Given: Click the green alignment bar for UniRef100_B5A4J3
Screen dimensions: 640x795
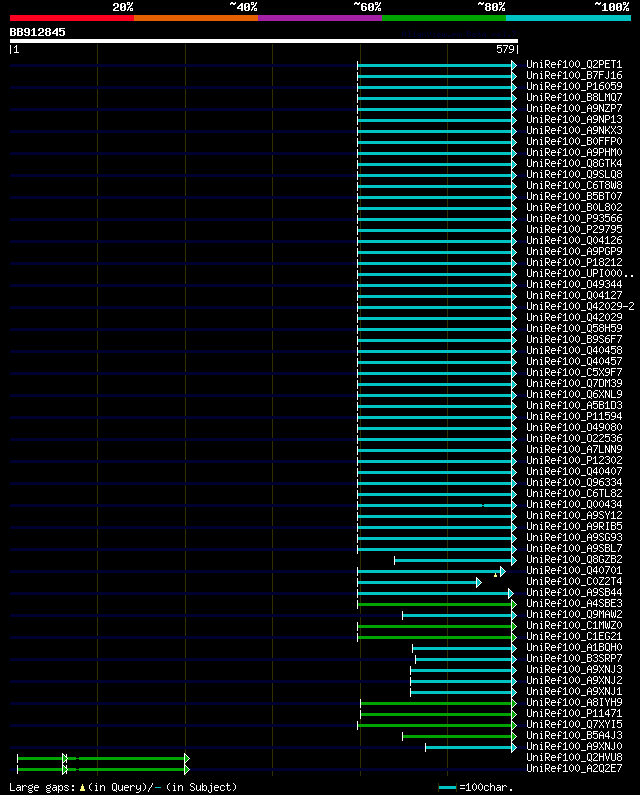Looking at the screenshot, I should click(457, 737).
